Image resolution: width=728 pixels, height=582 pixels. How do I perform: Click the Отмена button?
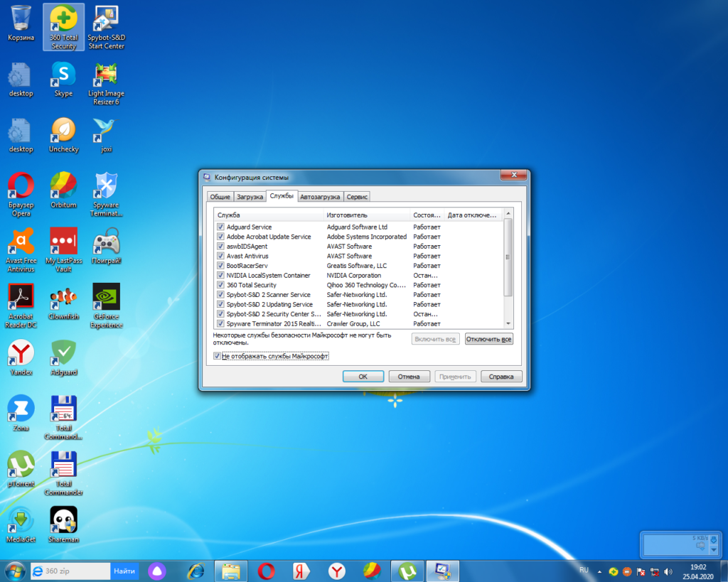(409, 377)
